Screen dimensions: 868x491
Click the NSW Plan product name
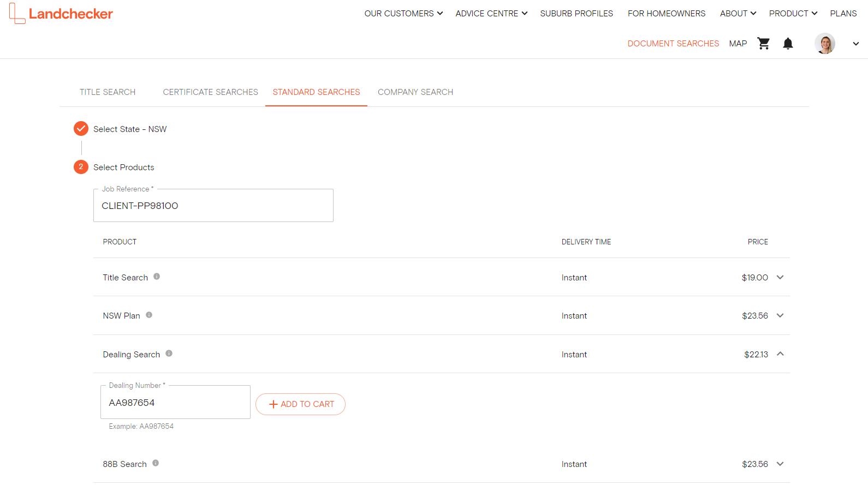[121, 315]
